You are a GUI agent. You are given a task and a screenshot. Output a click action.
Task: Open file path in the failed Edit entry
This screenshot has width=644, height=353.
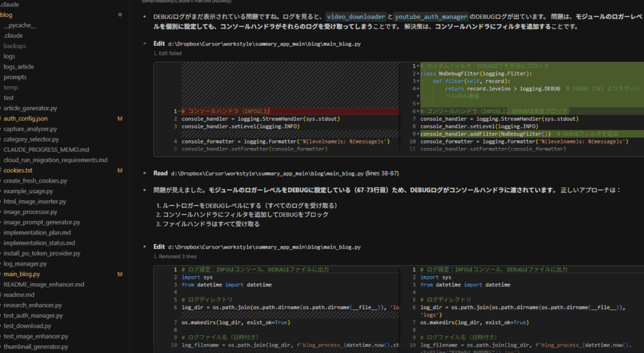[x=265, y=44]
